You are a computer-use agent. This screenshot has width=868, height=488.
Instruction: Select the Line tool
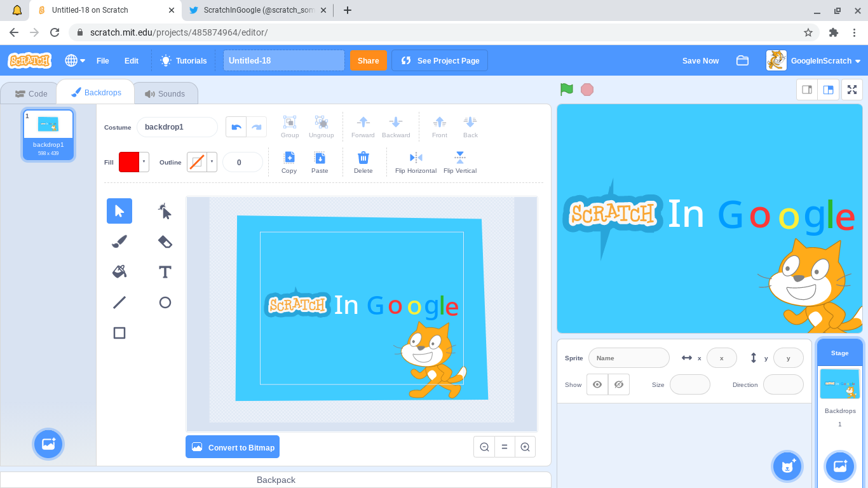click(x=119, y=302)
